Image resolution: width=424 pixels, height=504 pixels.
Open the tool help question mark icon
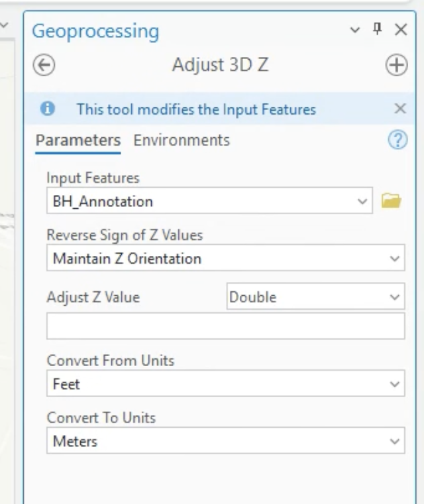[x=397, y=140]
